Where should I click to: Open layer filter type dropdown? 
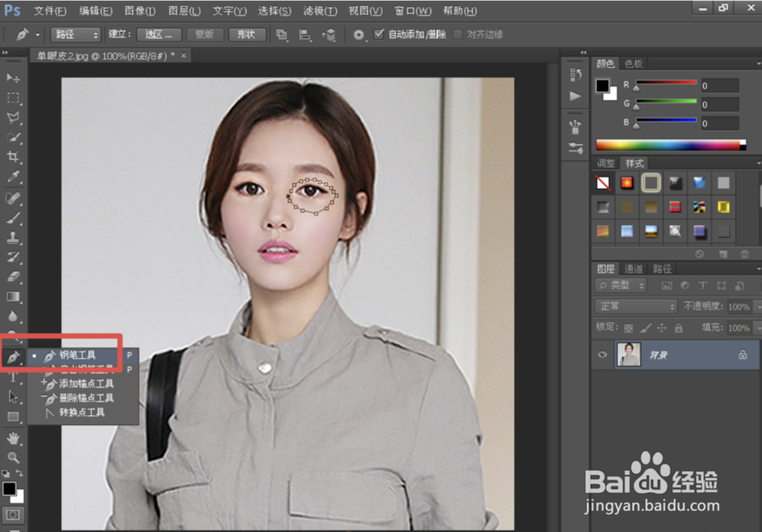622,286
